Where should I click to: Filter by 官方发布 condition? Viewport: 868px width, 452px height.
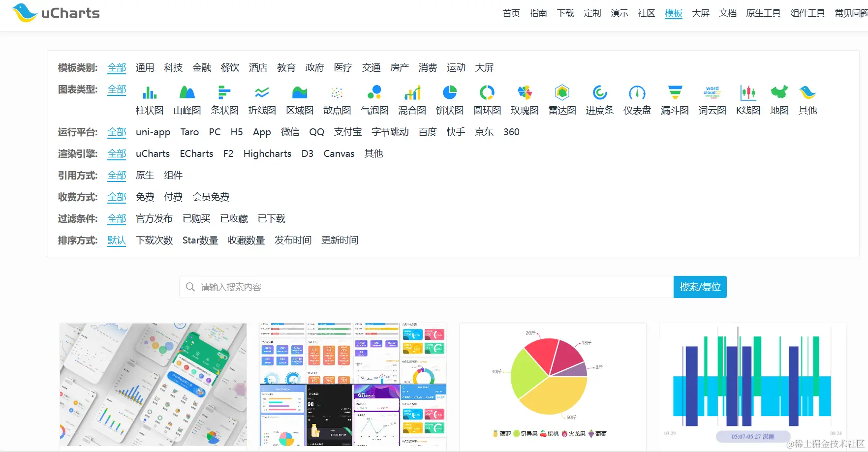(155, 218)
